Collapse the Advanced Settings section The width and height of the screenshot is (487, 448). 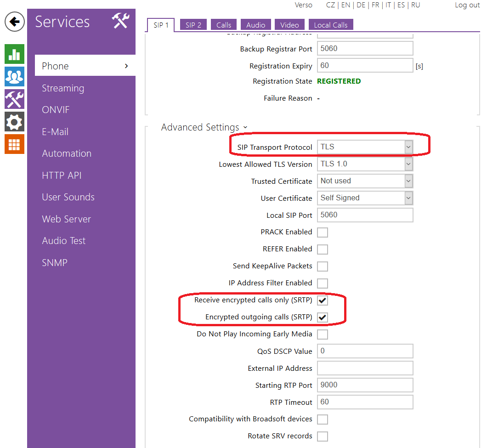click(204, 127)
